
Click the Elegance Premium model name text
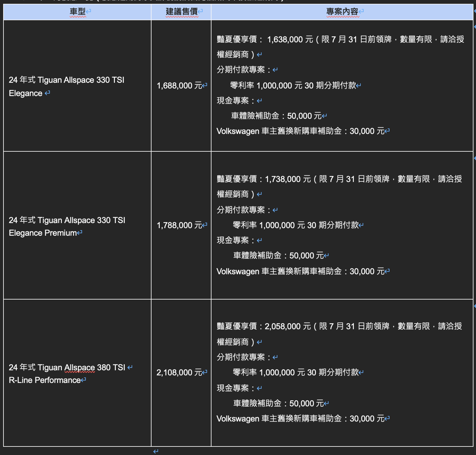[x=43, y=233]
